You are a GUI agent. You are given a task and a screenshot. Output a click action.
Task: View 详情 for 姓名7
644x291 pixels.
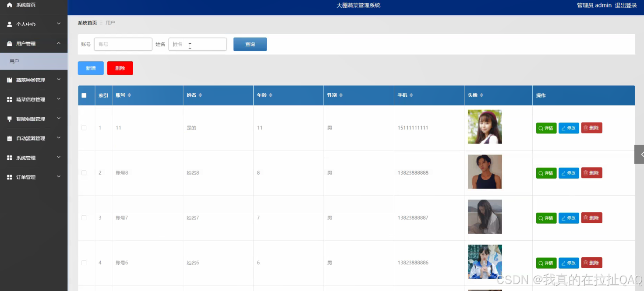(546, 218)
